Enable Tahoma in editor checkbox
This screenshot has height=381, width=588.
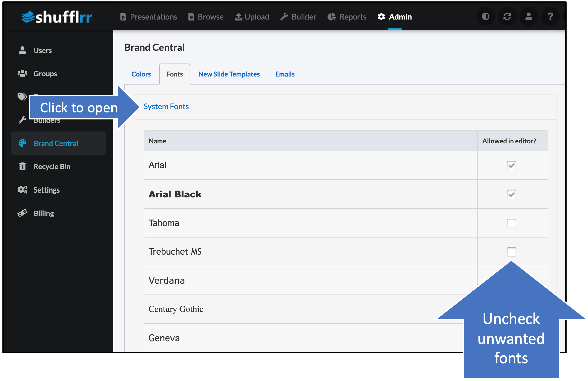click(x=511, y=223)
